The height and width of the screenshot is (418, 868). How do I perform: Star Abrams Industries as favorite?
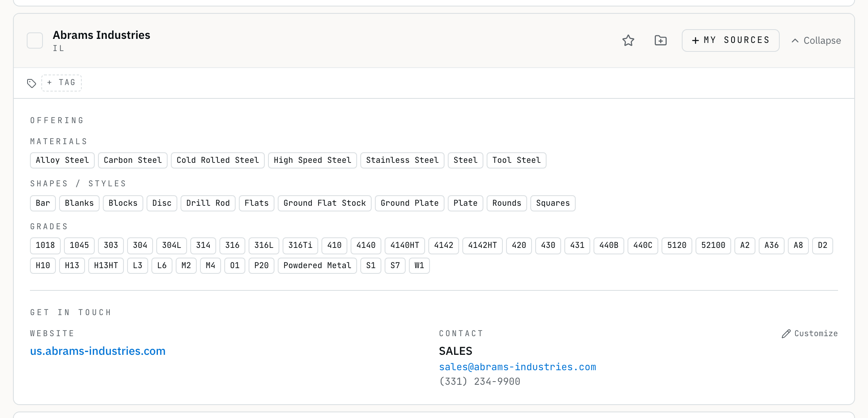tap(628, 41)
